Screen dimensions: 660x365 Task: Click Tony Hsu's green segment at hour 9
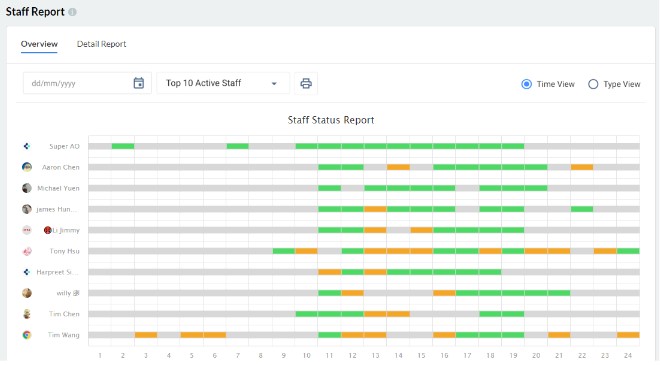click(x=284, y=251)
